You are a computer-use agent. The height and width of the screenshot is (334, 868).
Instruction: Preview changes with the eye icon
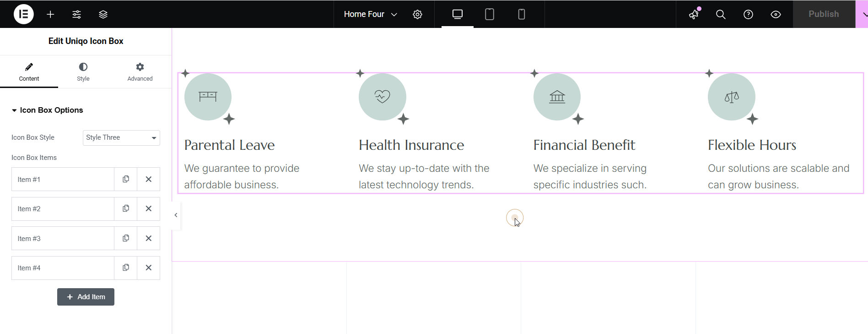[776, 14]
